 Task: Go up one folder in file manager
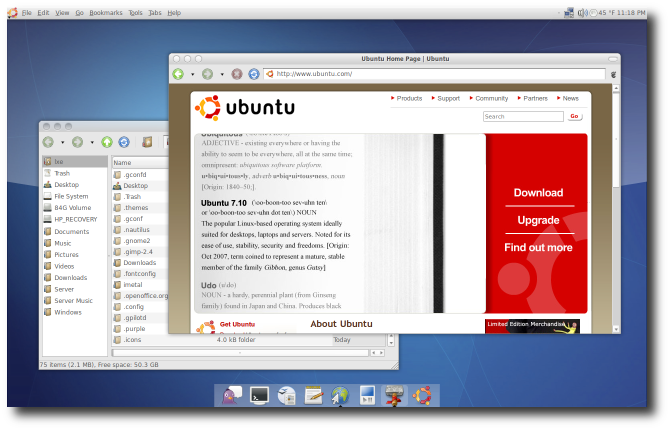click(x=107, y=142)
